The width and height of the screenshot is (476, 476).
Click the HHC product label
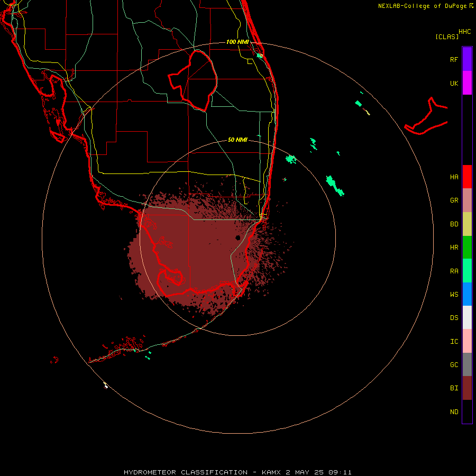(x=465, y=32)
